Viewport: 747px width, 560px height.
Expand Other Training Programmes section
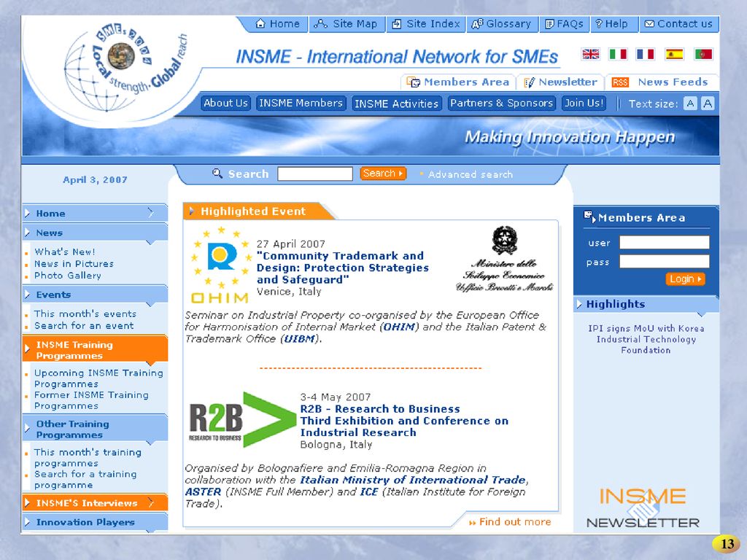[95, 429]
